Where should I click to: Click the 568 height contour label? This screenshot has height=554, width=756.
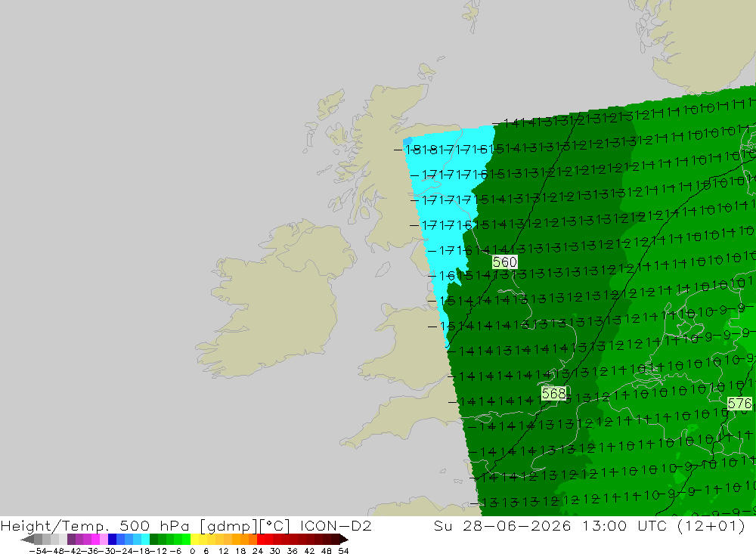[x=553, y=394]
